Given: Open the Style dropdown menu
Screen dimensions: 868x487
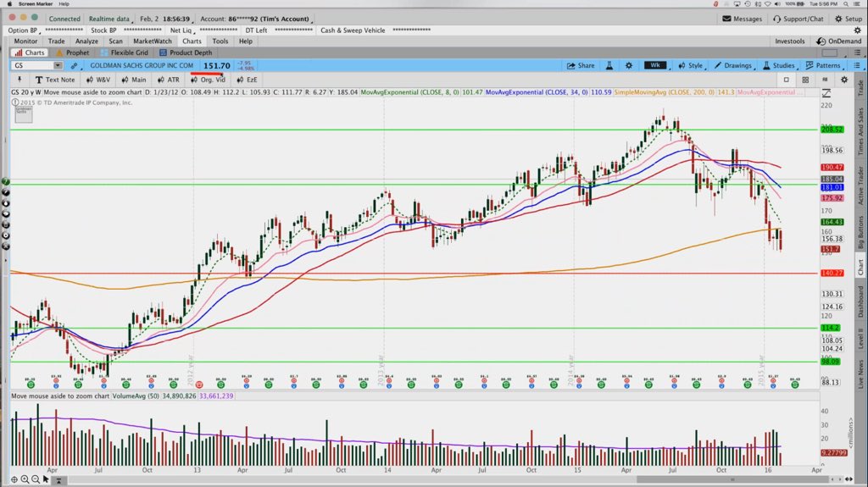Looking at the screenshot, I should click(x=690, y=65).
